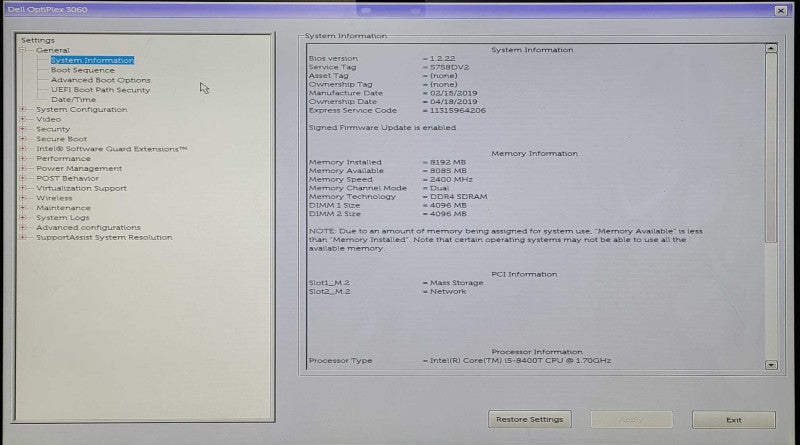Expand the Performance node
This screenshot has width=800, height=445.
point(22,158)
